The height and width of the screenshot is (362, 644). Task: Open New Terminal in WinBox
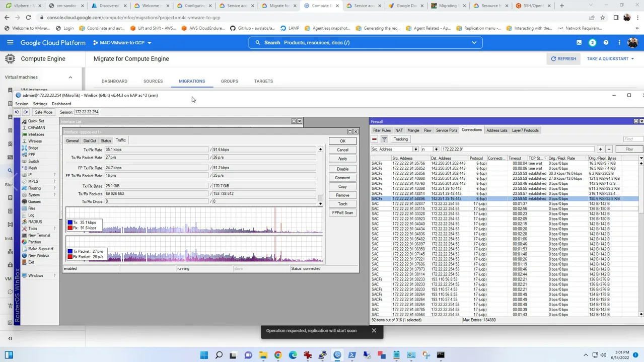pos(39,235)
